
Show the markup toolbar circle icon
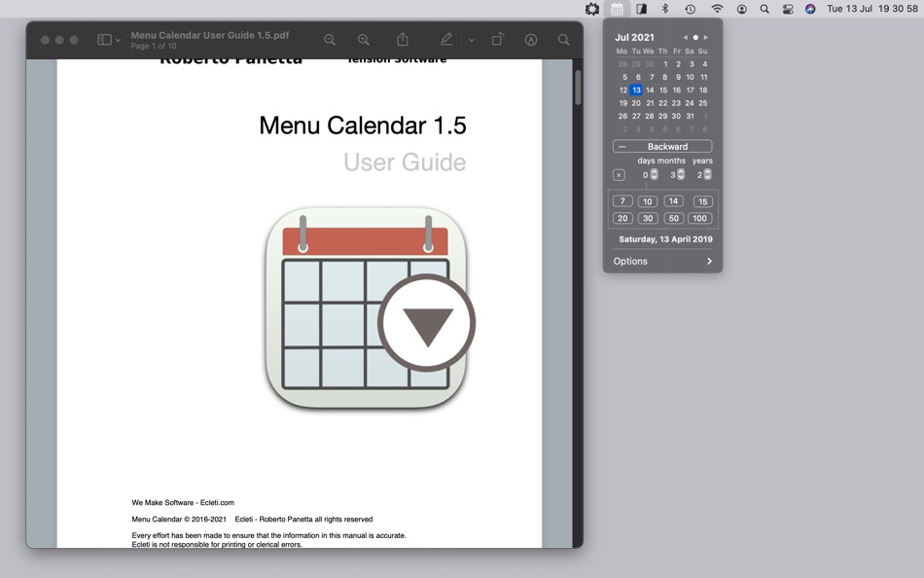(531, 40)
